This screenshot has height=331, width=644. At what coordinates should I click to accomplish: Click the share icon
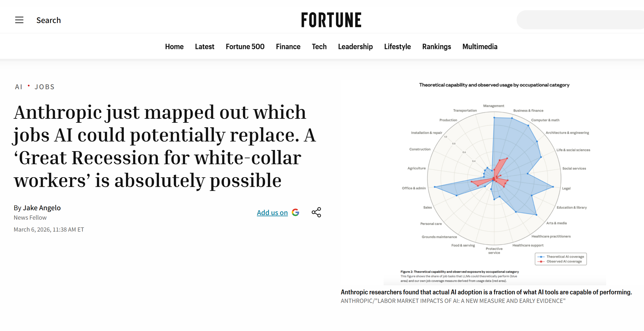316,212
